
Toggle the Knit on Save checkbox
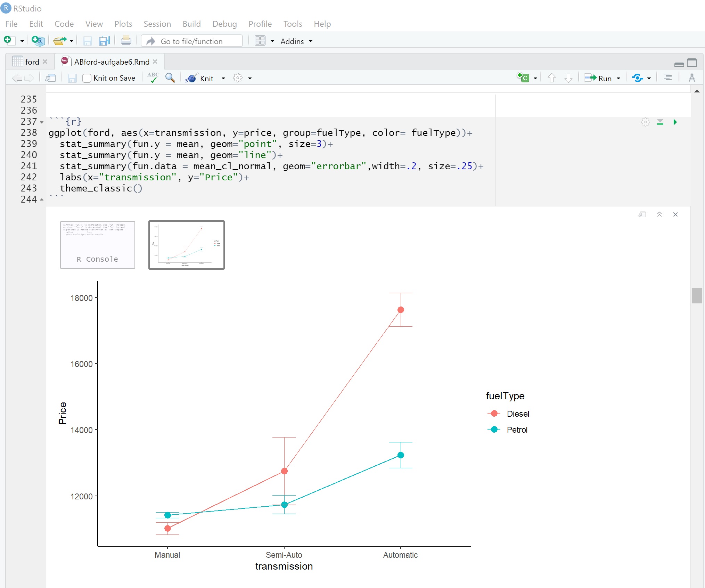pos(87,78)
